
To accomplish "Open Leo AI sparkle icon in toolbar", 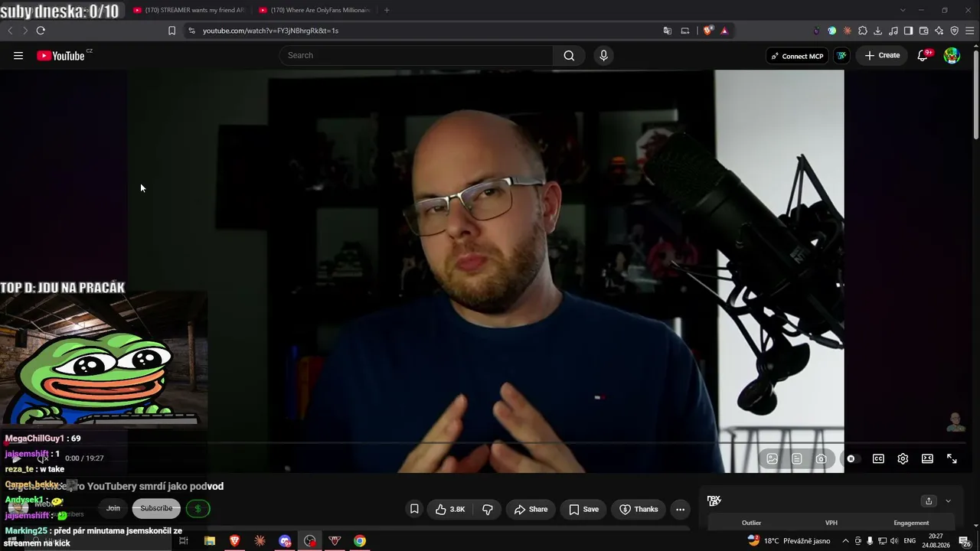I will coord(939,31).
